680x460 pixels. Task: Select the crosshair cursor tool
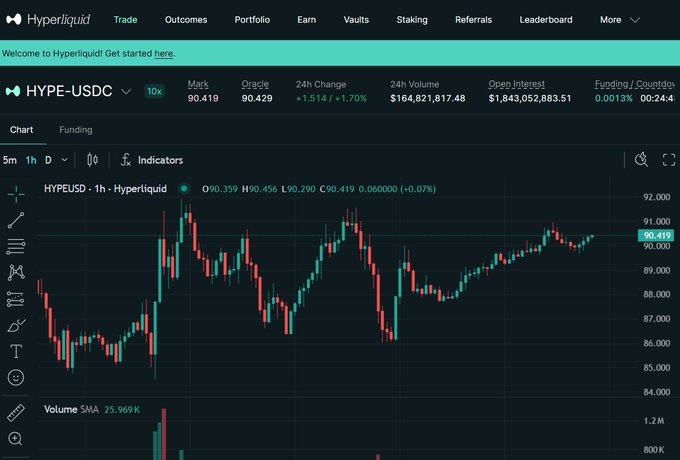16,194
